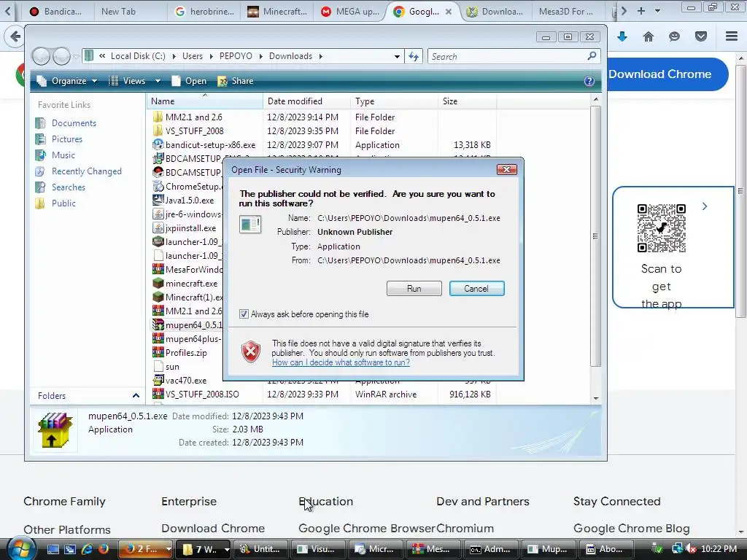This screenshot has height=560, width=747.
Task: Select the jxpiinstall.exe Java icon
Action: tap(158, 227)
